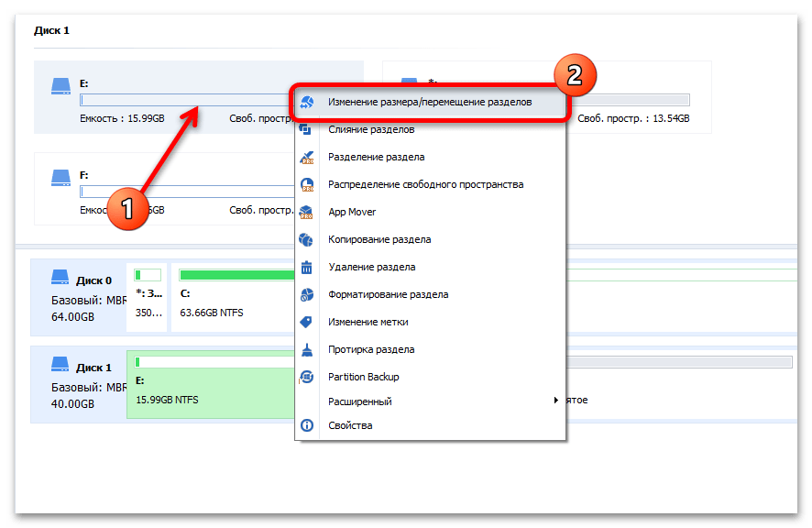Click the Format partition icon
The height and width of the screenshot is (528, 812).
click(x=307, y=294)
